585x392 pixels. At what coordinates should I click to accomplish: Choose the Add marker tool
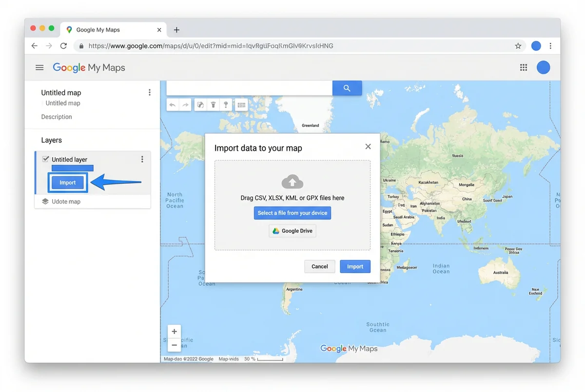pyautogui.click(x=213, y=105)
